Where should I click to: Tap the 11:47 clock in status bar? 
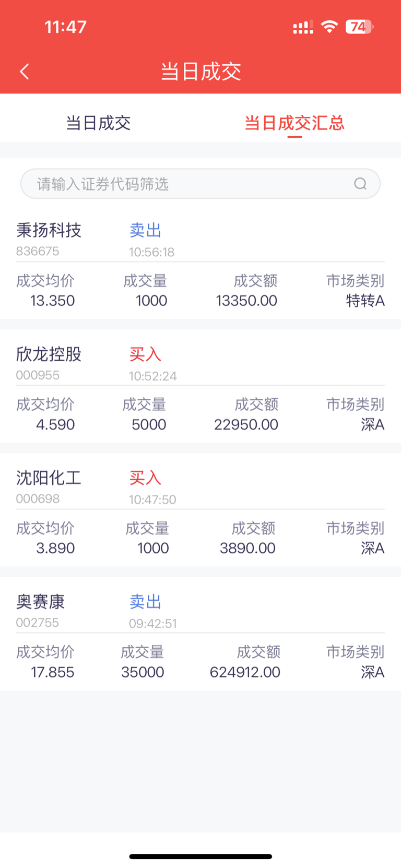click(65, 27)
